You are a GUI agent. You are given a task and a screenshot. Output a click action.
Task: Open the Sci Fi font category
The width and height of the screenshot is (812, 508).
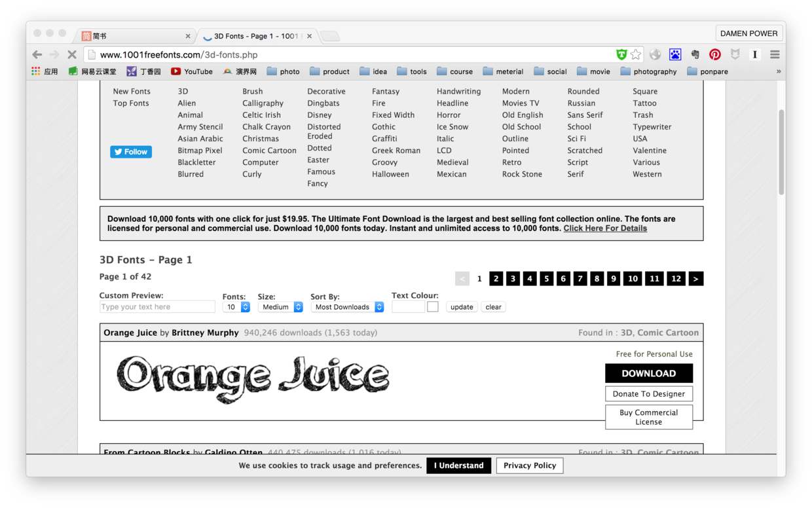(576, 139)
